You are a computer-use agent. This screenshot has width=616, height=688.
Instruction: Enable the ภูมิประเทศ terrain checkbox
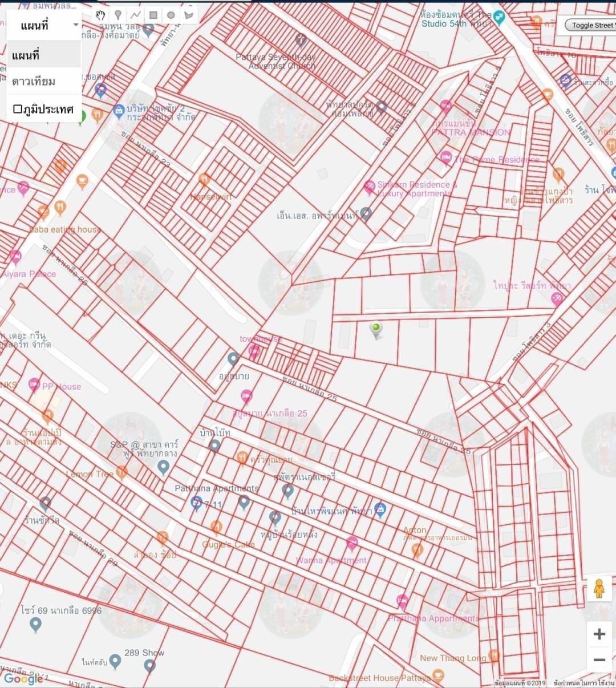click(18, 108)
